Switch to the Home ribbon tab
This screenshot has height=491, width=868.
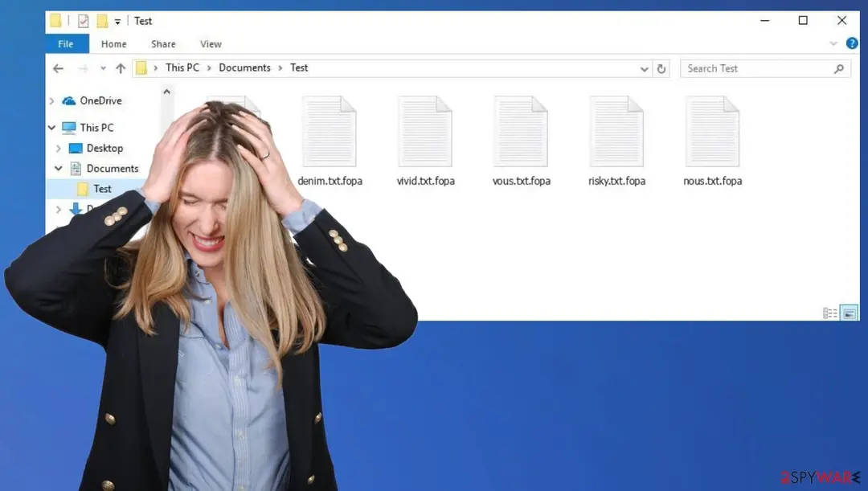(x=113, y=43)
